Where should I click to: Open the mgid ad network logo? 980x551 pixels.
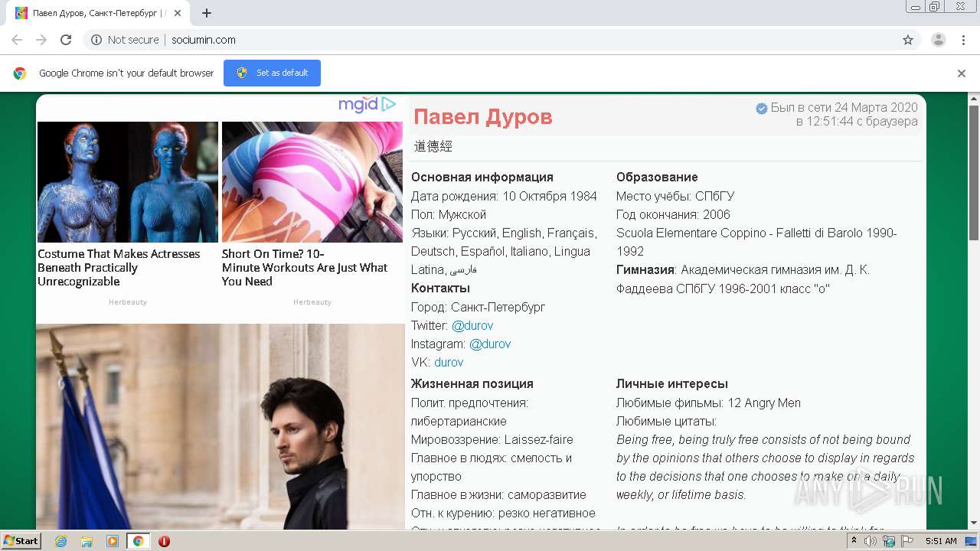(367, 105)
